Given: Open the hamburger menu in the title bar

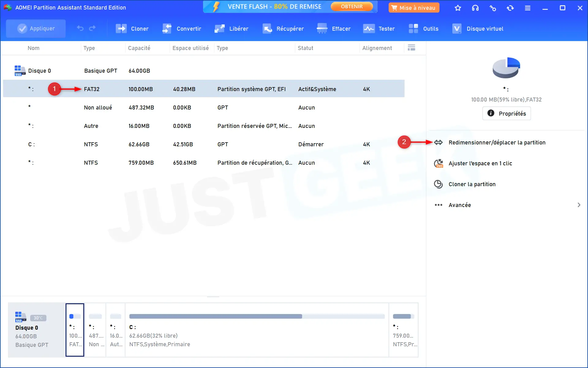Looking at the screenshot, I should (527, 8).
